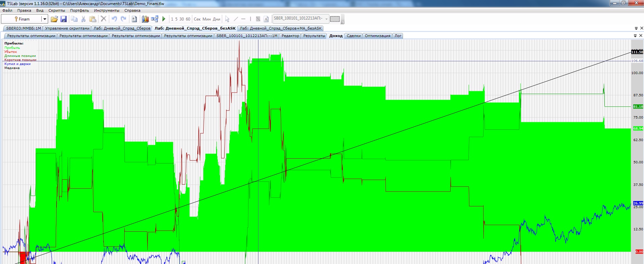The height and width of the screenshot is (264, 644).
Task: Click the red Убыток legend entry
Action: (10, 52)
